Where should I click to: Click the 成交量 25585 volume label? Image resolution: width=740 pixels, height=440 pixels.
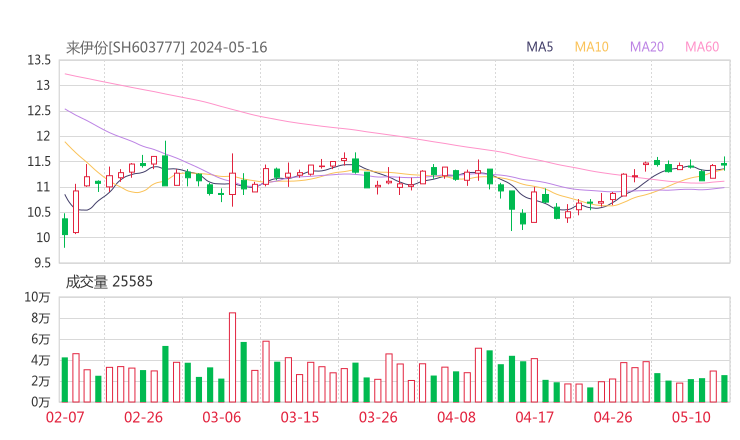pos(109,282)
